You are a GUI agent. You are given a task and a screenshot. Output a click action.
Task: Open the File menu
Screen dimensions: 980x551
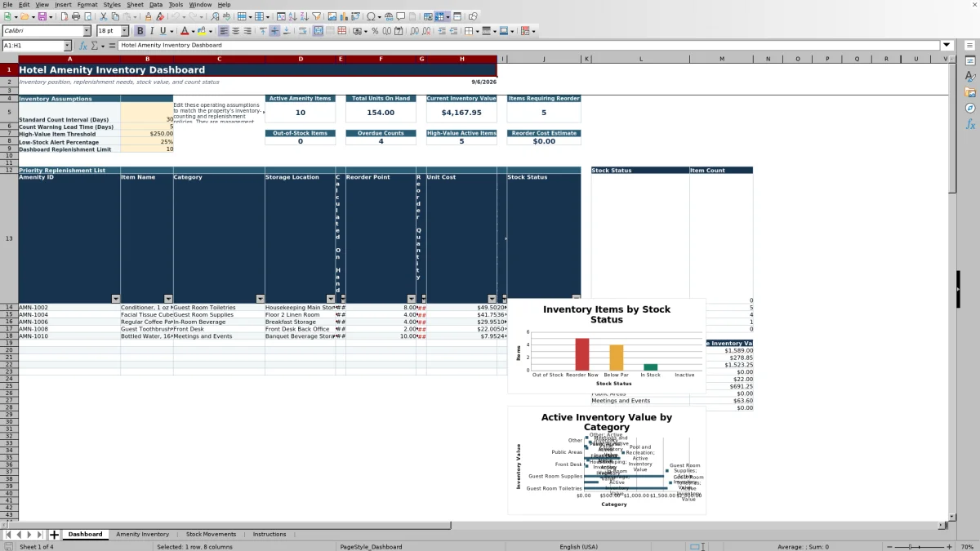point(7,4)
